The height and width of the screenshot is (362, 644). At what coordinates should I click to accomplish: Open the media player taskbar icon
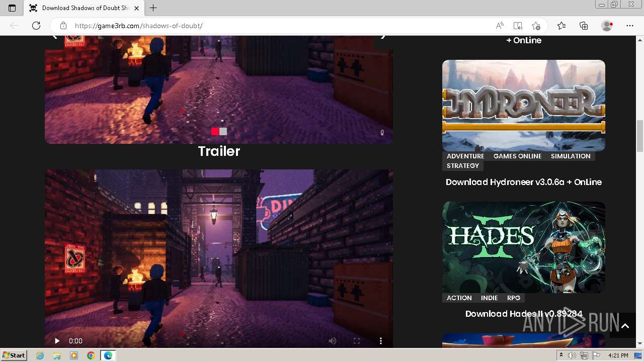tap(74, 355)
